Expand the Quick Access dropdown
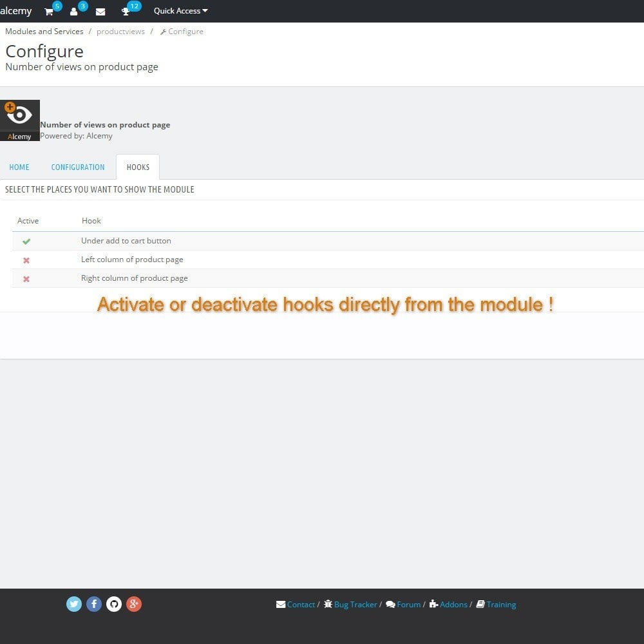Viewport: 644px width, 644px height. (181, 11)
